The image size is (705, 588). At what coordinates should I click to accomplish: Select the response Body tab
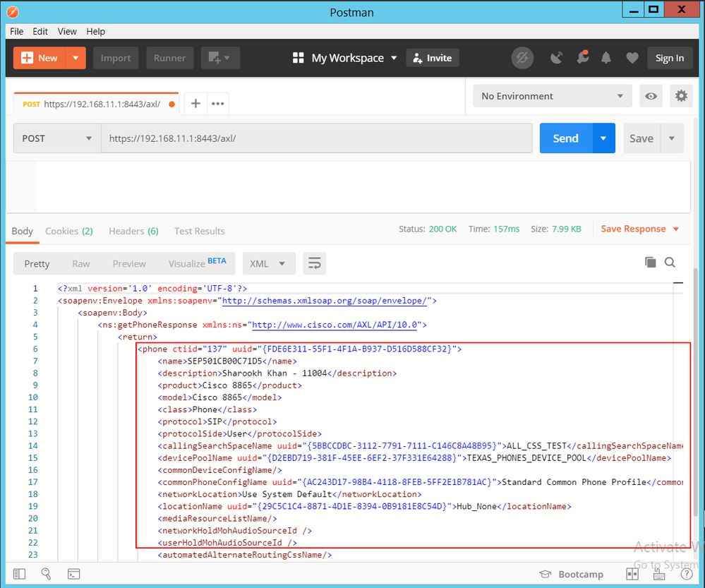[22, 232]
